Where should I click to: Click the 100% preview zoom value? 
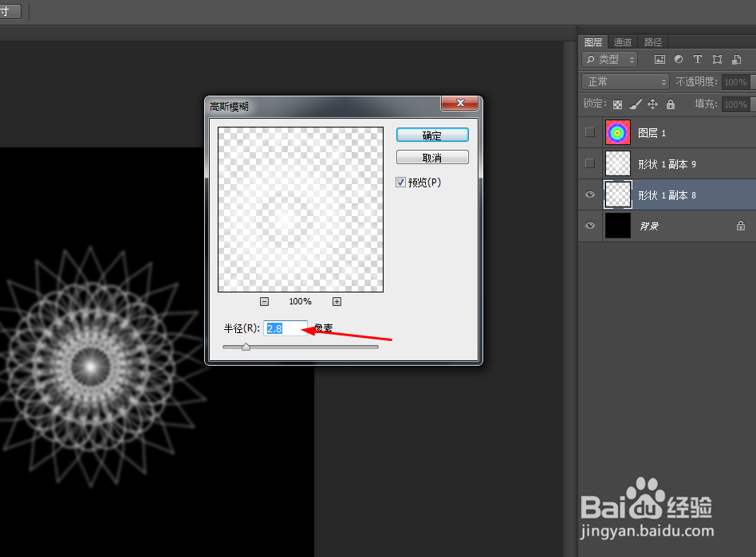300,302
